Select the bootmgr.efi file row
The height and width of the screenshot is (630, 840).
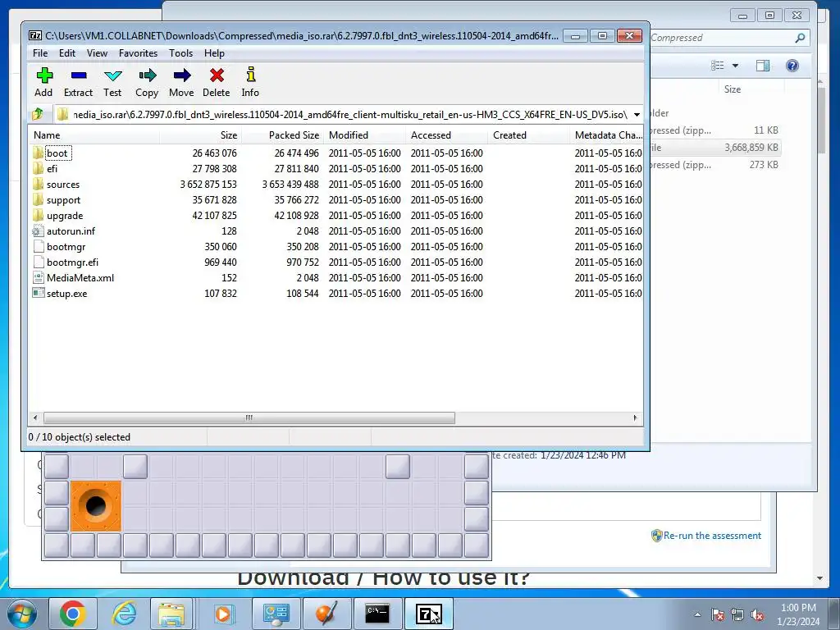(x=336, y=262)
